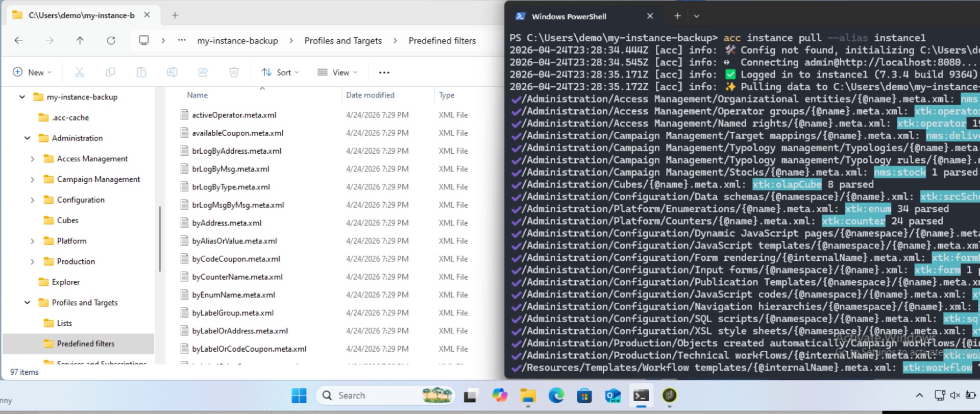This screenshot has width=980, height=414.
Task: Click the navigation pane scrollbar
Action: [x=160, y=239]
